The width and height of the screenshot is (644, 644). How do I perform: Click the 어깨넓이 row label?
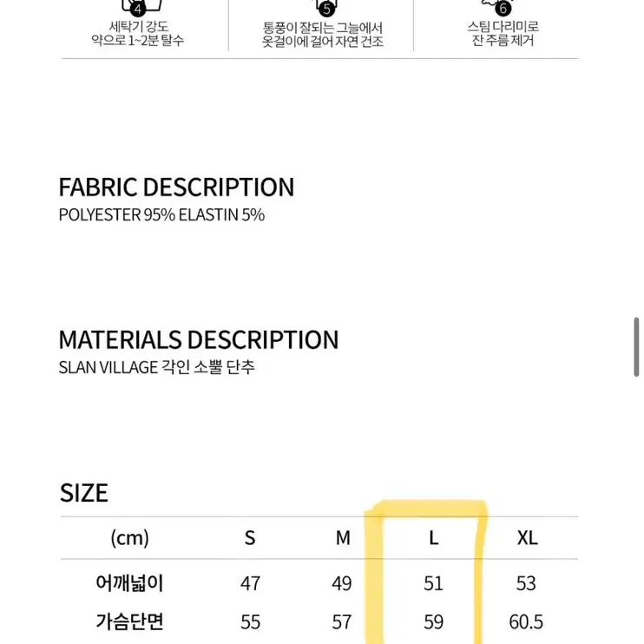(x=130, y=583)
